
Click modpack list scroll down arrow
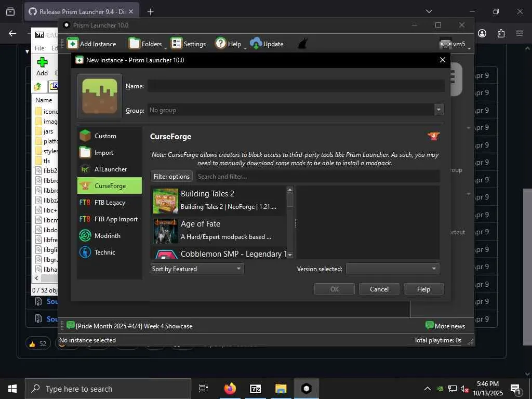coord(290,255)
